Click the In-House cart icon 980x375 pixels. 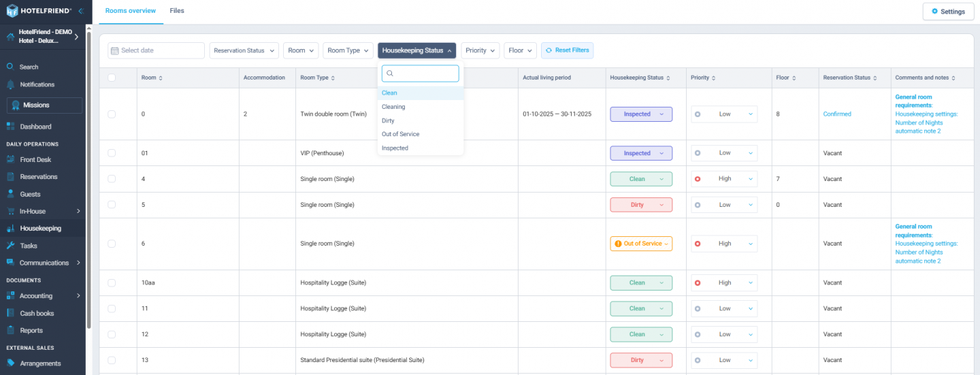(10, 211)
